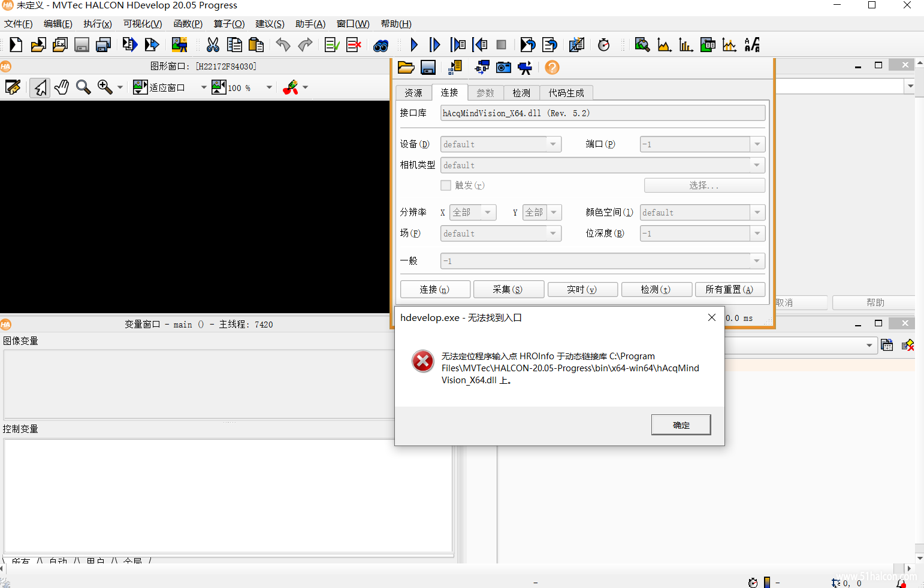Open the Zoom Window magnifier-image icon
Screen dimensions: 924x588
[x=642, y=45]
